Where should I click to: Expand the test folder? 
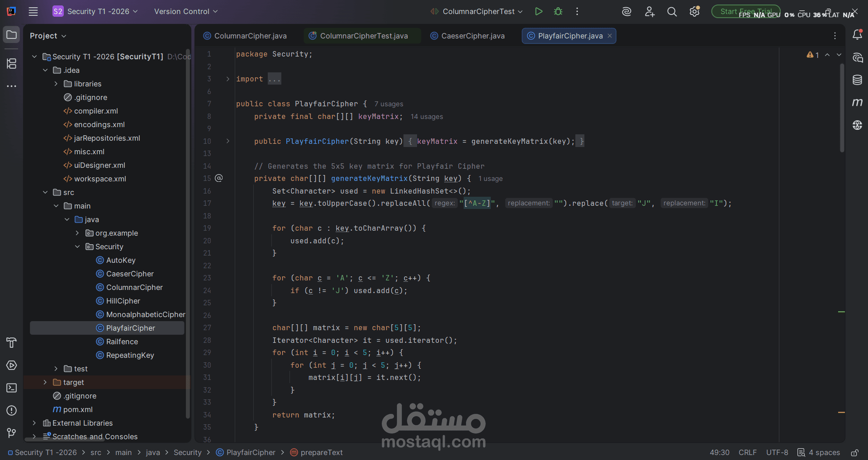click(56, 369)
